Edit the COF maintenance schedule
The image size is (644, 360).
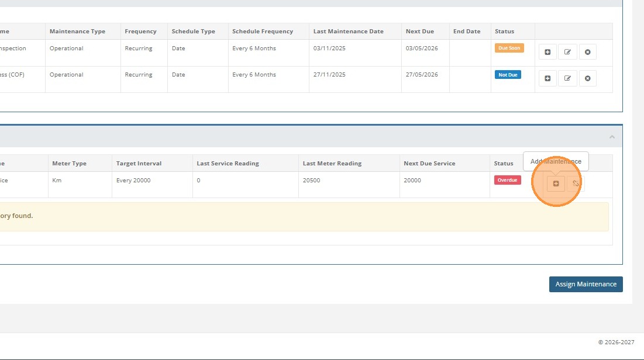567,78
